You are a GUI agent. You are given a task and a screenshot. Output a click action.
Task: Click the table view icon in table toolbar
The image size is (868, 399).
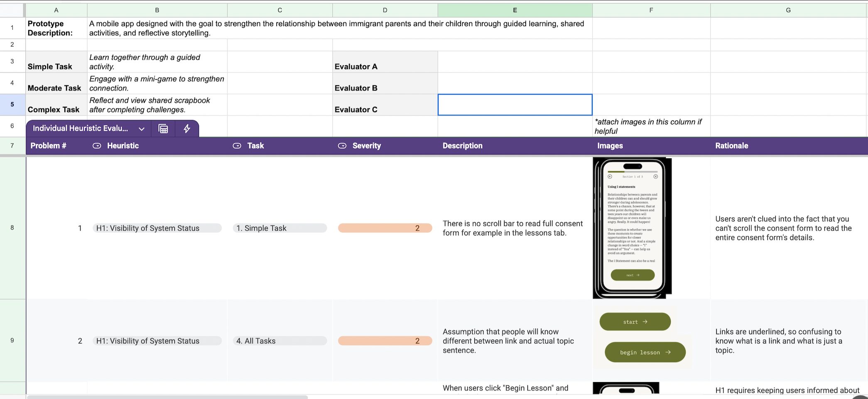click(x=163, y=129)
